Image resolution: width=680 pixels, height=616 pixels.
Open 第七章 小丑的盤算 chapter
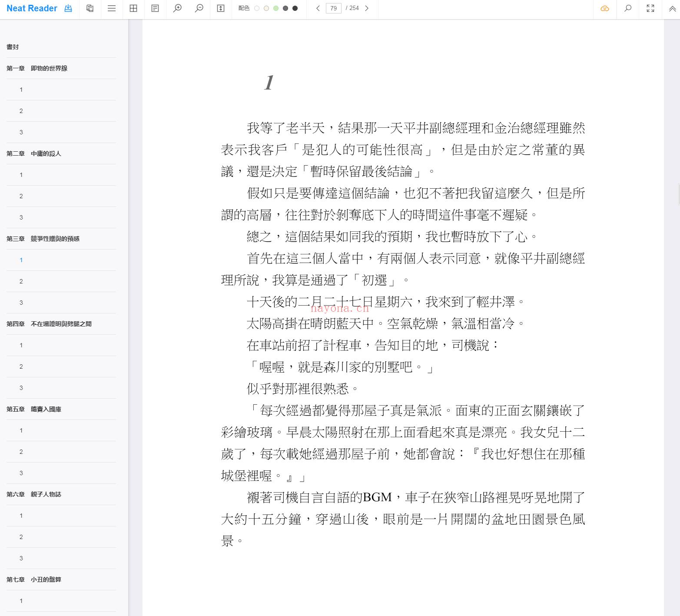tap(61, 579)
